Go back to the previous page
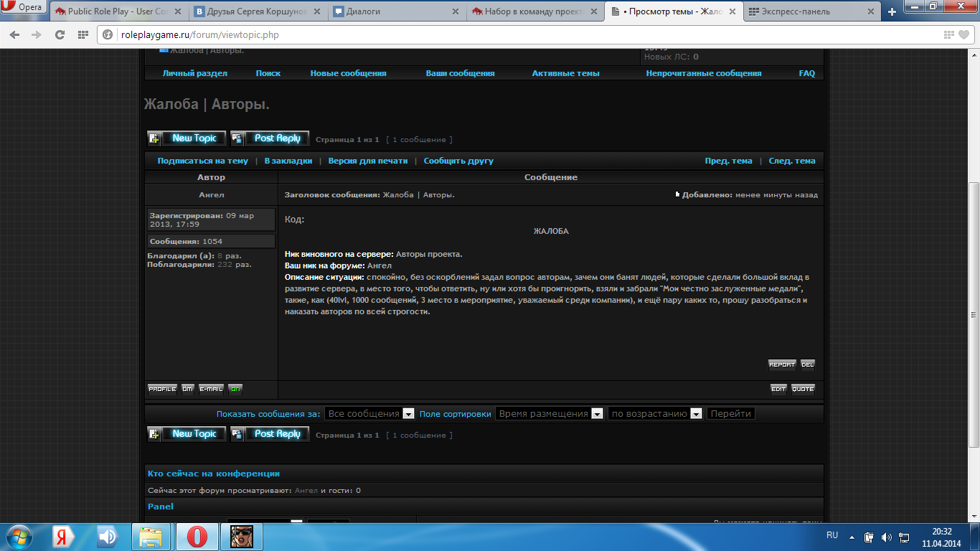Image resolution: width=980 pixels, height=551 pixels. [x=14, y=34]
